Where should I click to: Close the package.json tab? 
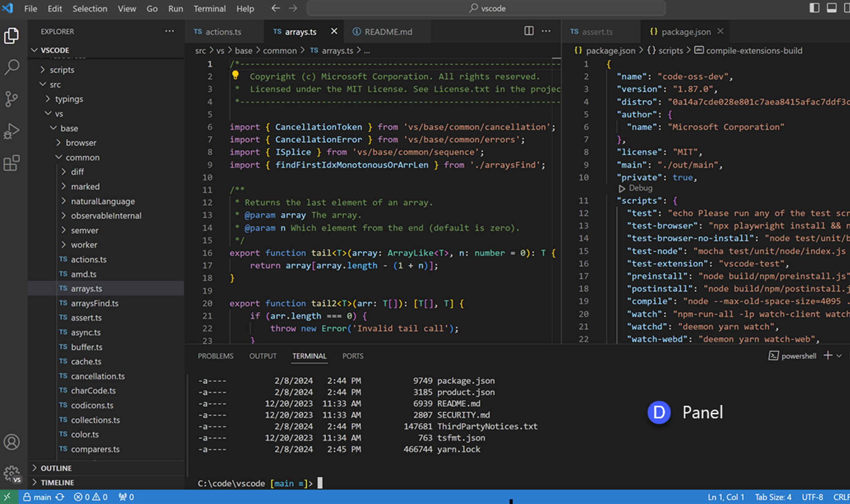tap(720, 31)
